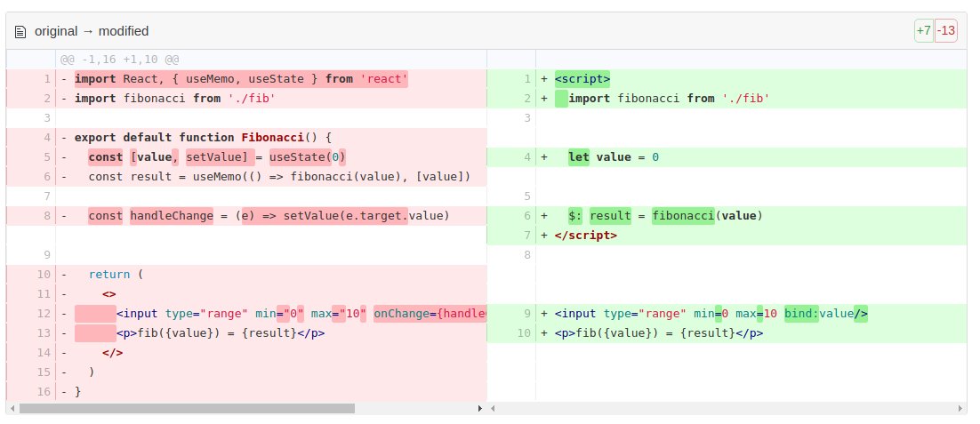Click the highlighted 'bind:' token in modified code
The width and height of the screenshot is (980, 424).
coord(801,314)
